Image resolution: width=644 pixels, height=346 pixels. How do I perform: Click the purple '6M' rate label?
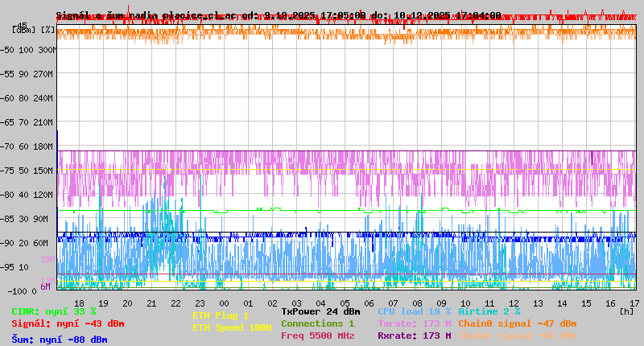[x=45, y=286]
